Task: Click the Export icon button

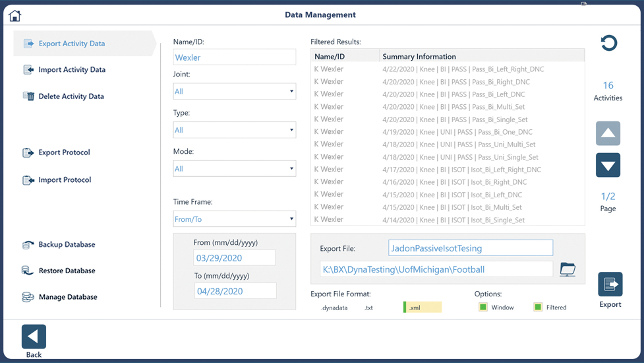Action: click(610, 284)
